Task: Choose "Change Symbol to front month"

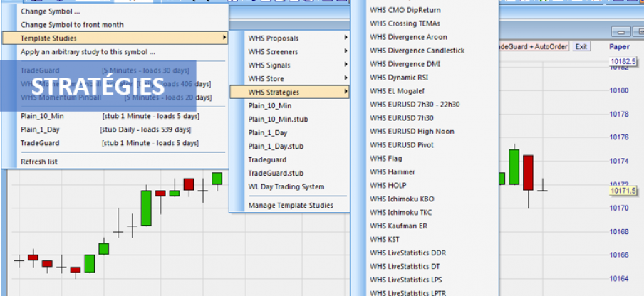Action: click(115, 25)
